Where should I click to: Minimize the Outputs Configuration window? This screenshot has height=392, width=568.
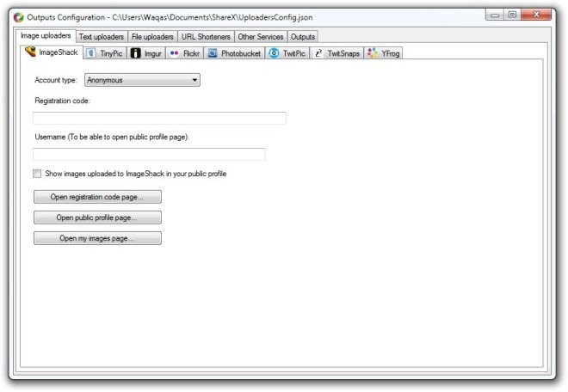click(x=495, y=15)
